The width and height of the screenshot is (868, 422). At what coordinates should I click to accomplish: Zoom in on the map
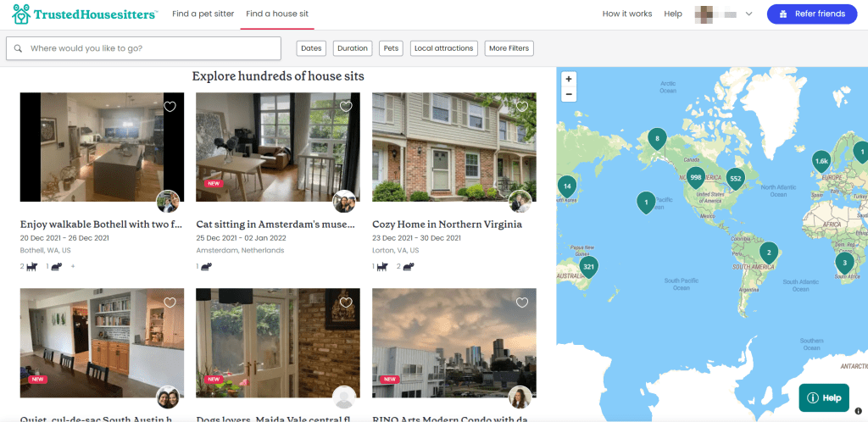click(x=569, y=79)
